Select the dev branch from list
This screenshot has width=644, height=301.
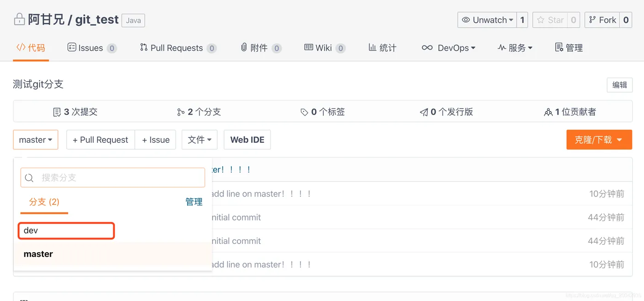pyautogui.click(x=66, y=231)
